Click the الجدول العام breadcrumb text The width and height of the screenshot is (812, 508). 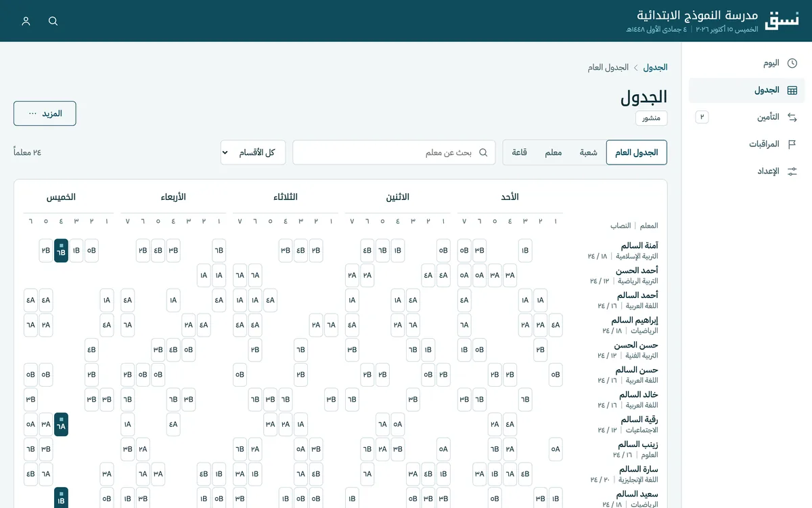(x=609, y=68)
